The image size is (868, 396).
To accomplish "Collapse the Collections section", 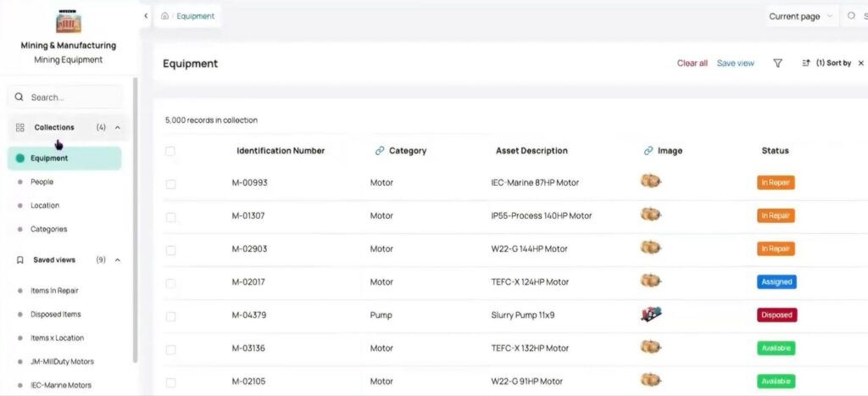I will [x=118, y=128].
